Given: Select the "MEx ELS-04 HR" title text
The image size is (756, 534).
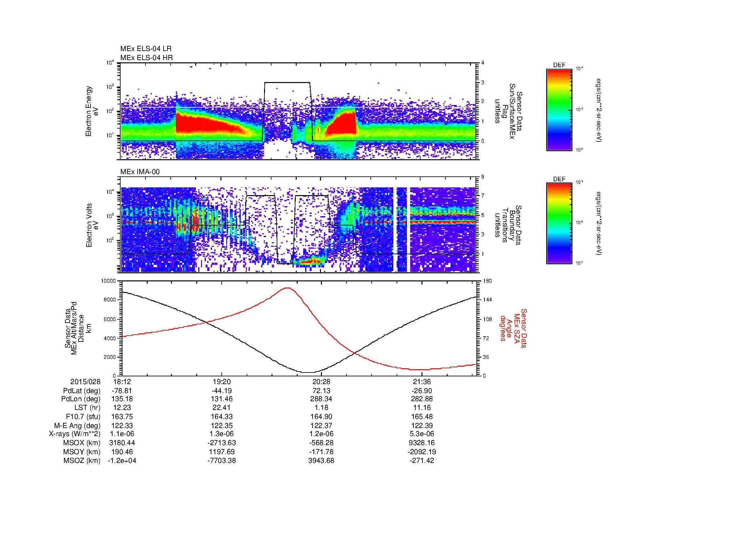Looking at the screenshot, I should point(146,58).
